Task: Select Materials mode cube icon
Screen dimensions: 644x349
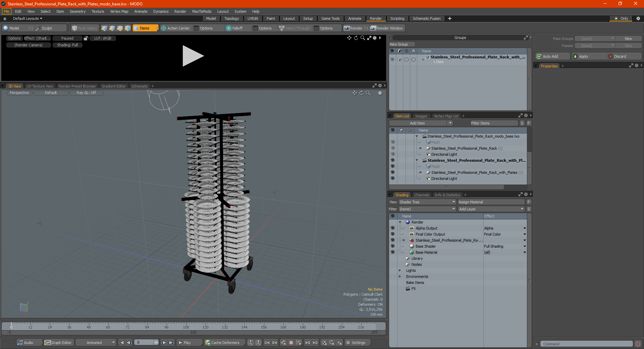Action: [x=127, y=28]
